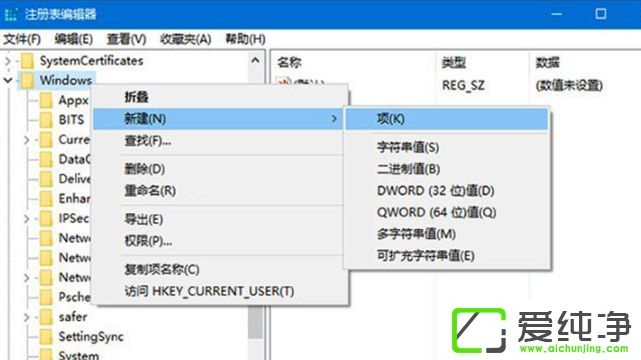Click the Psche folder icon
The image size is (641, 360).
click(46, 297)
